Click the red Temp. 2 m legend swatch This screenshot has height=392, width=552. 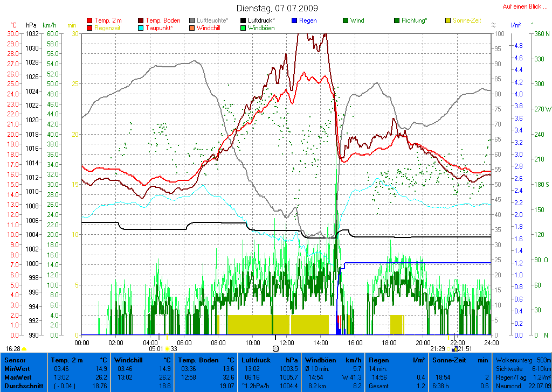[89, 21]
